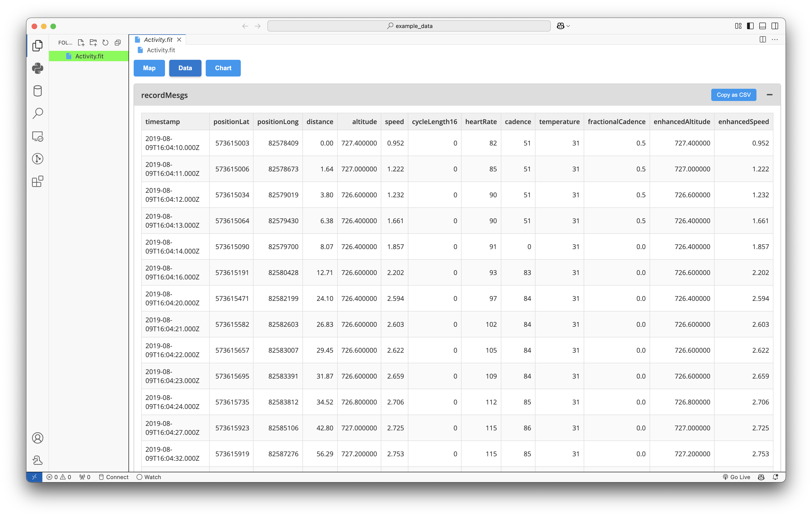Click the example_data command center search field
The image size is (812, 517).
click(409, 26)
